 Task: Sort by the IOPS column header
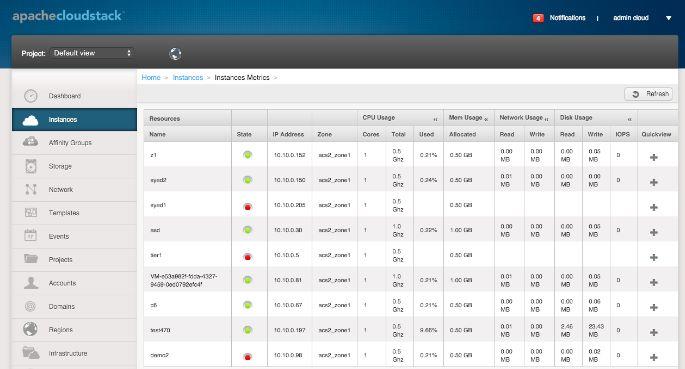(x=623, y=134)
